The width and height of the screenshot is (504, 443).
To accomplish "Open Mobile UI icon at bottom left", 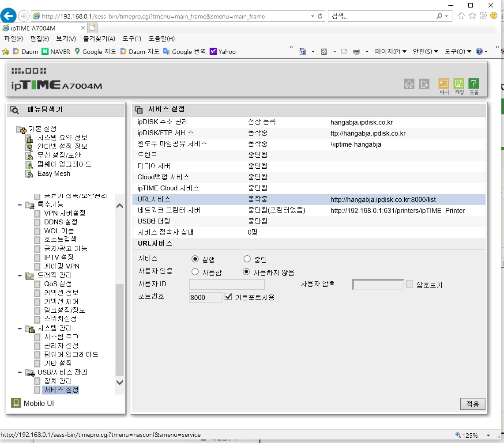I will pos(16,403).
